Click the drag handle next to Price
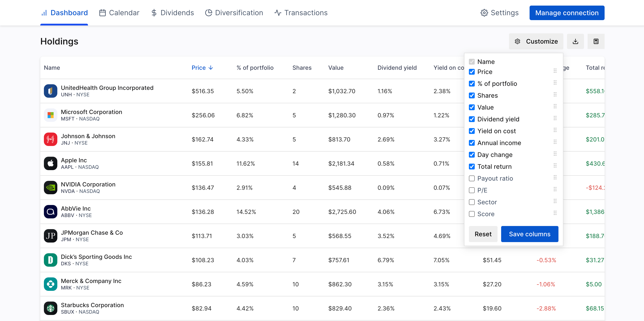 click(x=555, y=71)
